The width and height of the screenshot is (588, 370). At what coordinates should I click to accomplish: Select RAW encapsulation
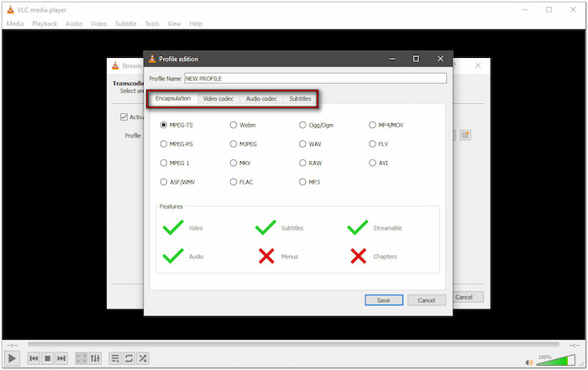[311, 163]
